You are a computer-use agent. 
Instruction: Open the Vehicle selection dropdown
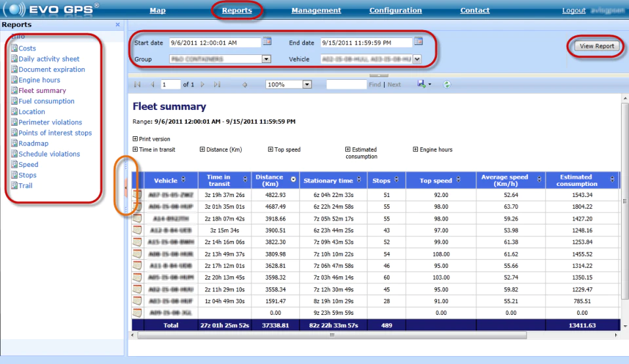pos(417,59)
